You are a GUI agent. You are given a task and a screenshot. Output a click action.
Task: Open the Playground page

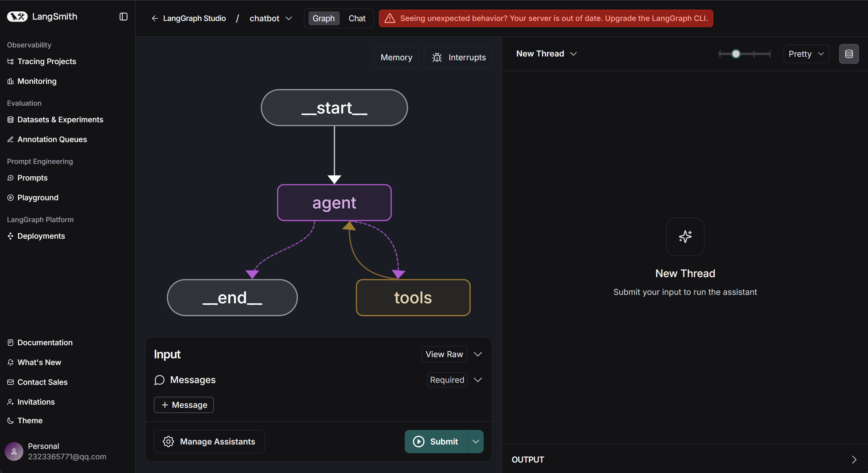[x=38, y=198]
